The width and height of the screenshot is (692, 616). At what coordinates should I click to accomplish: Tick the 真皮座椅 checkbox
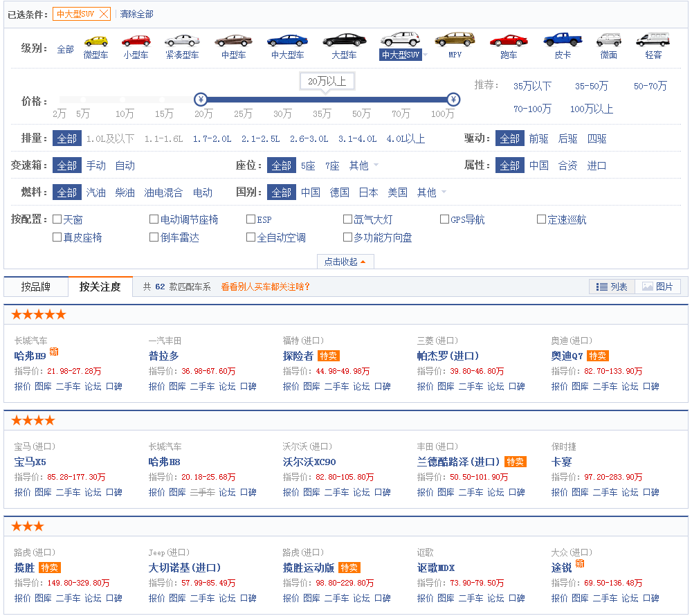point(57,237)
